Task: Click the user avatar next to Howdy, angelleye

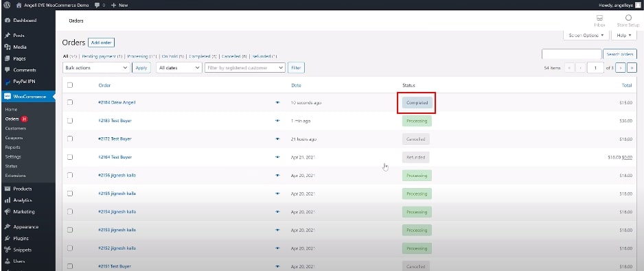Action: [638, 5]
